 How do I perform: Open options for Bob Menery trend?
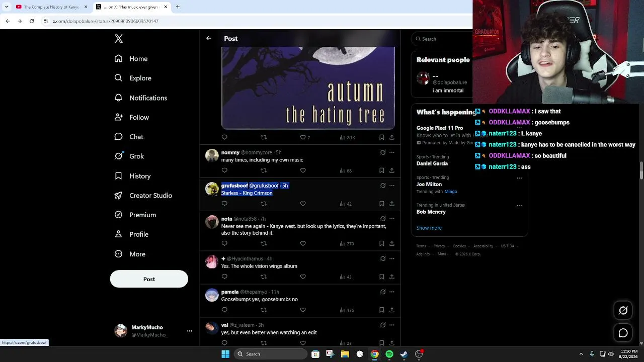519,205
